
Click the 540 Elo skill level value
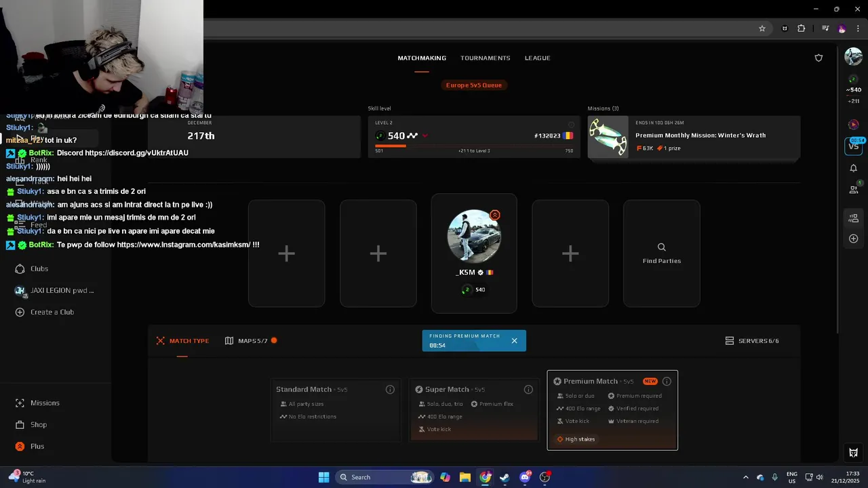397,136
